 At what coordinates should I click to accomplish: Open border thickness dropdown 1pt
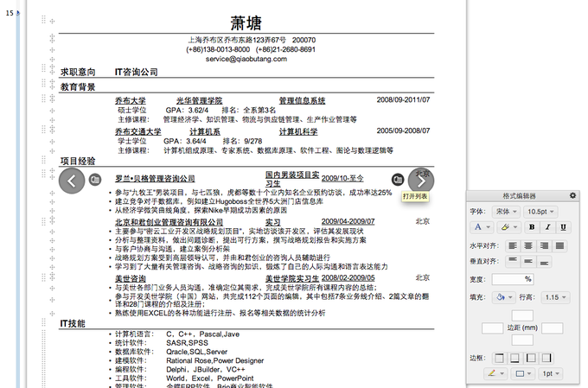click(551, 374)
